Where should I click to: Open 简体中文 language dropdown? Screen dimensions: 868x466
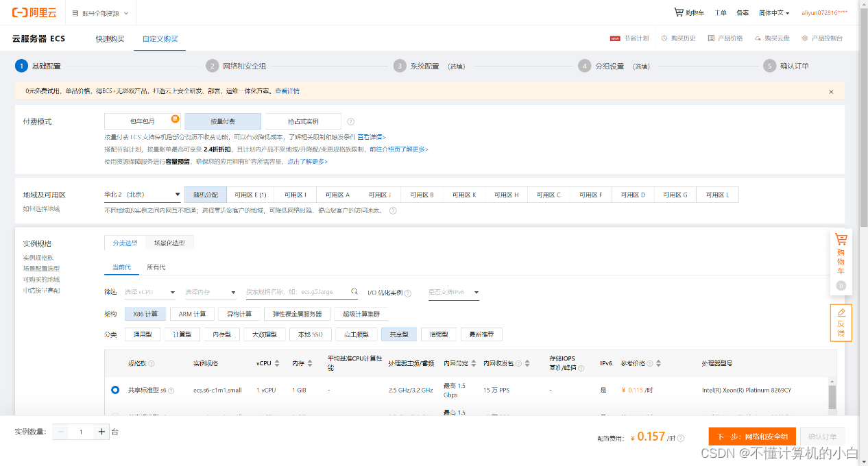click(774, 13)
